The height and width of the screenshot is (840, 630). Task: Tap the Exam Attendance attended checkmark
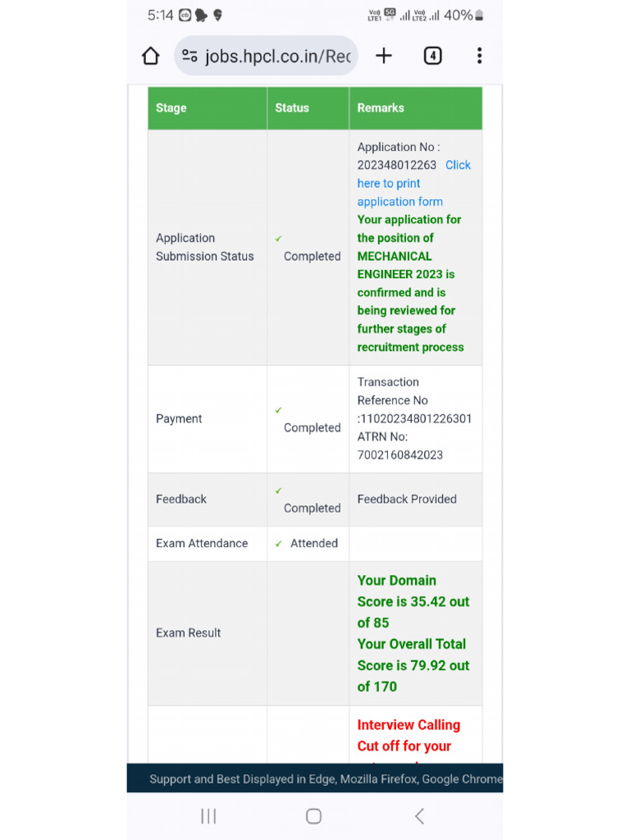point(279,544)
